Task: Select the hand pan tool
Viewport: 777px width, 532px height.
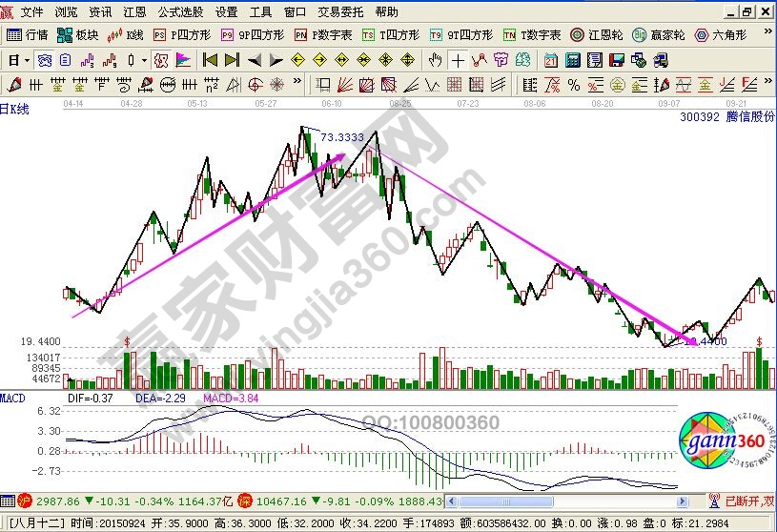Action: pos(436,60)
